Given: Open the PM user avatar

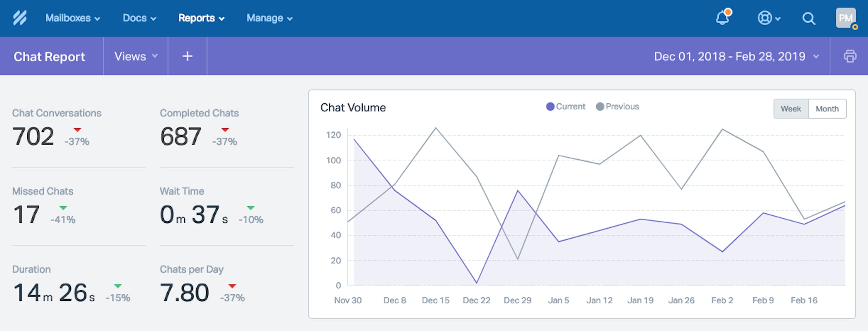Looking at the screenshot, I should click(846, 18).
